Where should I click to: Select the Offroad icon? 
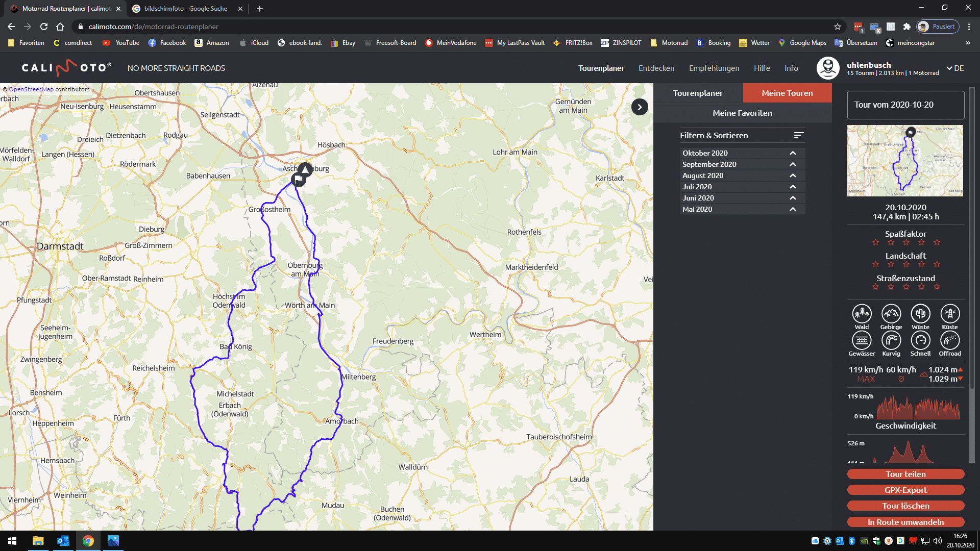[950, 340]
